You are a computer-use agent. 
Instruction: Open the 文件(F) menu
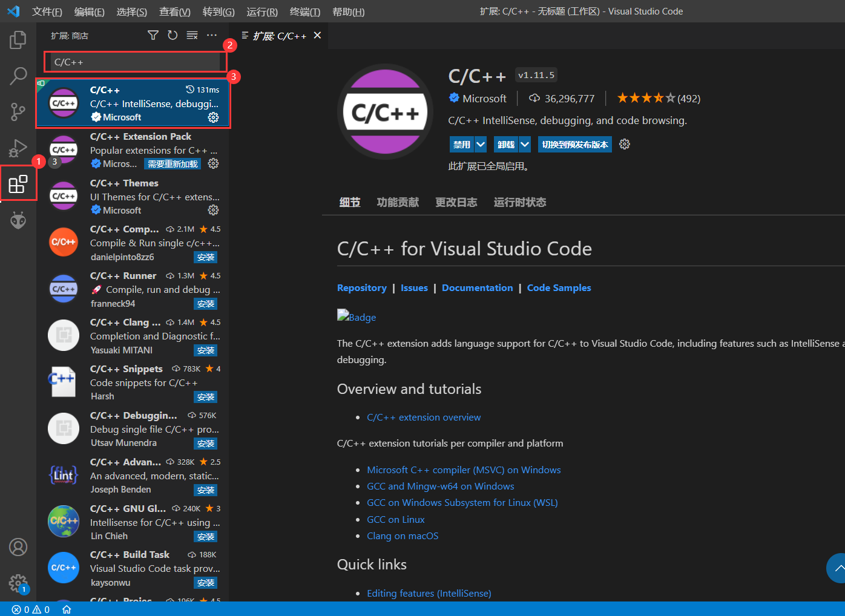tap(47, 11)
